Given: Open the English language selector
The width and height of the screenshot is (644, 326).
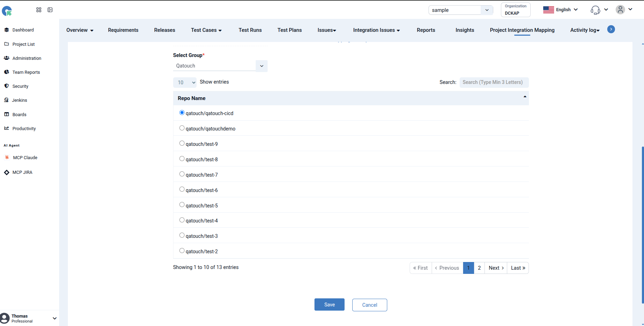Looking at the screenshot, I should click(x=560, y=10).
